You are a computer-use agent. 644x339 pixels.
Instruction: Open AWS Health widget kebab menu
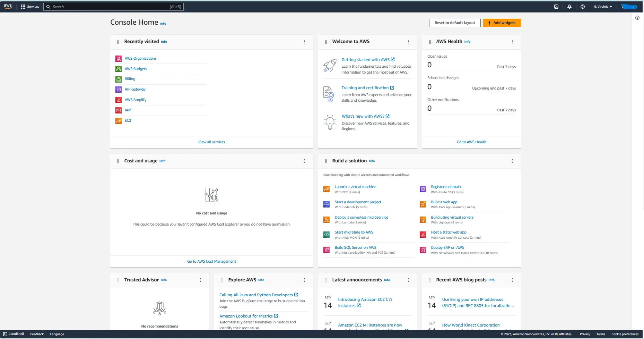coord(512,42)
